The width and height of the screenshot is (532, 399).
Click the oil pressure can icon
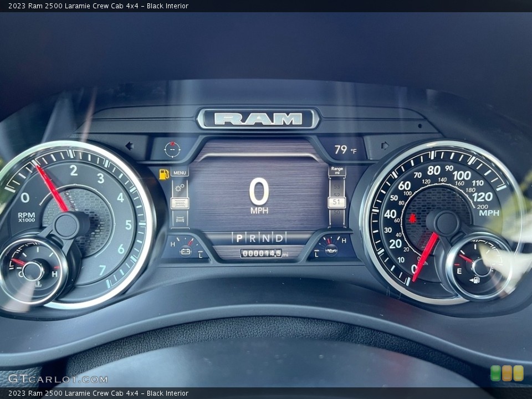(x=331, y=250)
